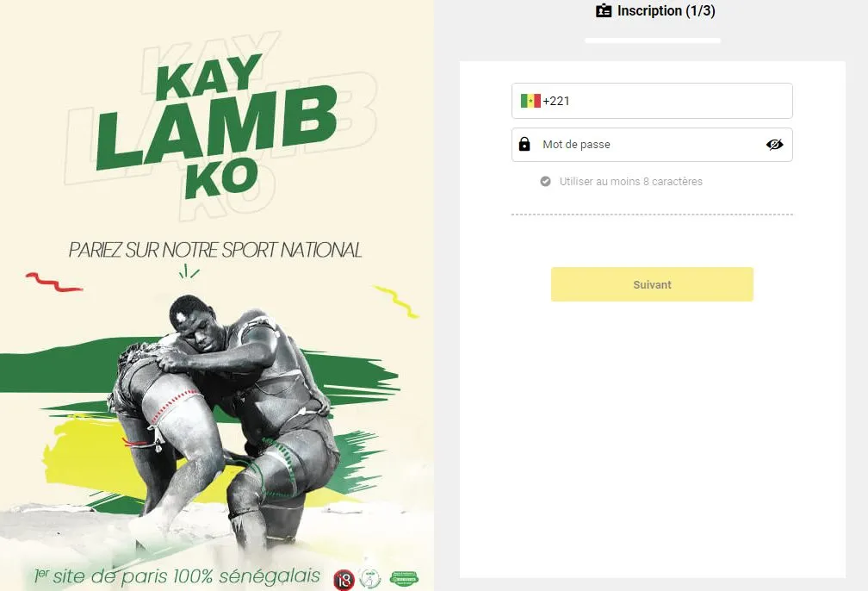The width and height of the screenshot is (868, 591).
Task: Click the Suivant button
Action: [652, 284]
